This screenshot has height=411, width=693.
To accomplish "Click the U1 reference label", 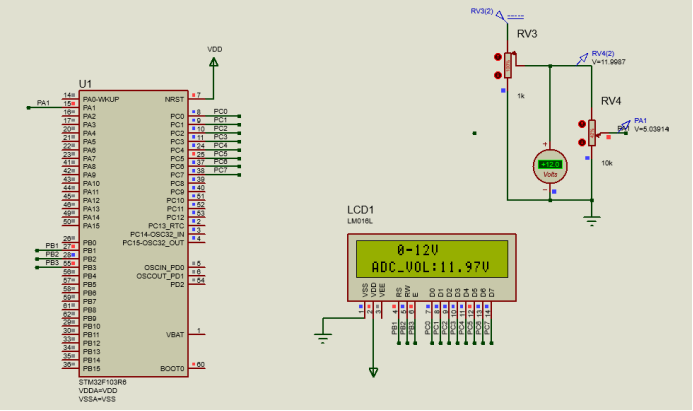I will pyautogui.click(x=85, y=84).
